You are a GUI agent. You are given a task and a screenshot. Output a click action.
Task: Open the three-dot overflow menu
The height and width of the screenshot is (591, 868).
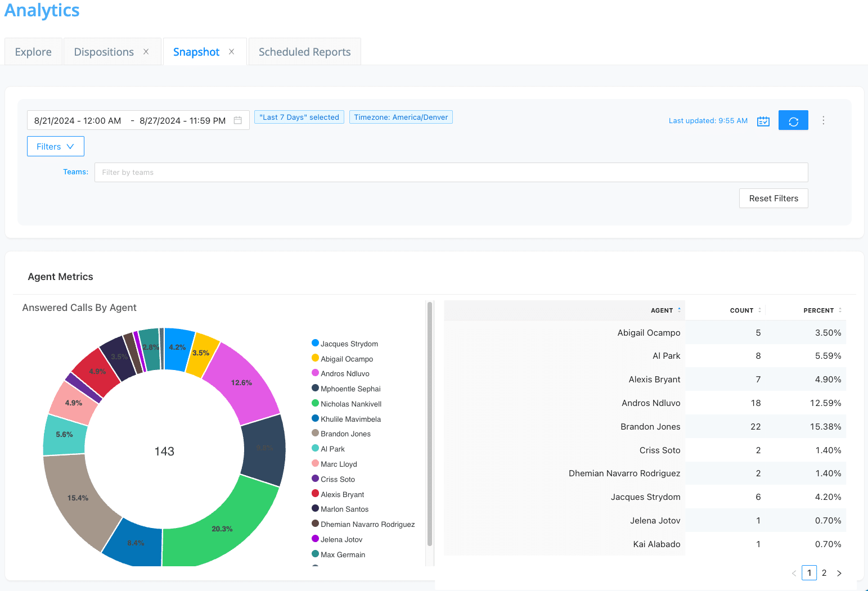(823, 120)
